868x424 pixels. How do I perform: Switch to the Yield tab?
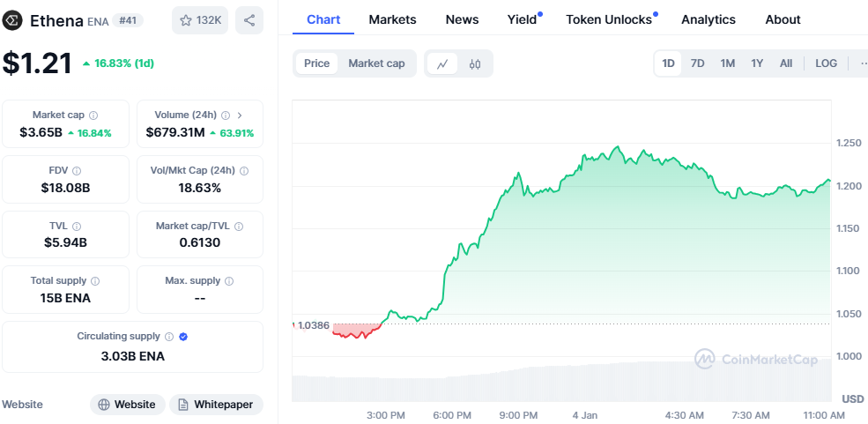click(523, 20)
